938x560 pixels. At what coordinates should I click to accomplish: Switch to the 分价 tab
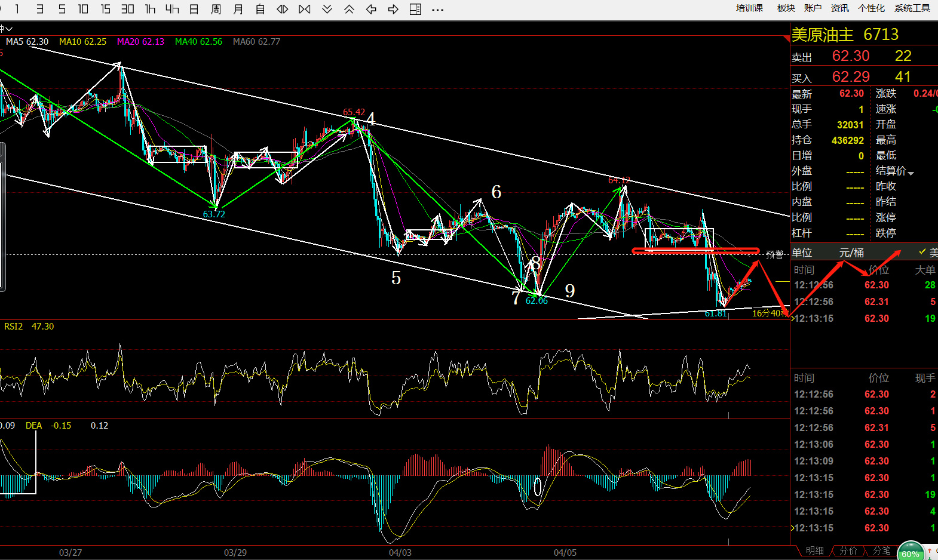tap(848, 550)
